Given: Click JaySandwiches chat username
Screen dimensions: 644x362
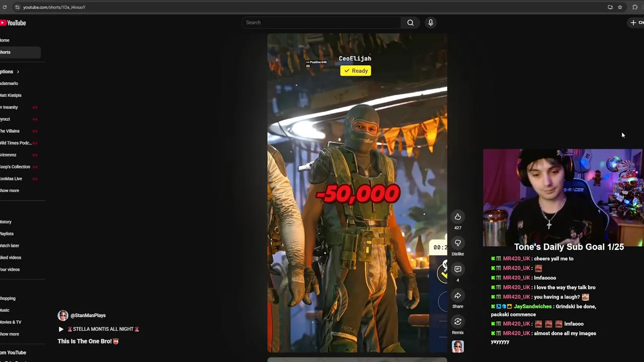Looking at the screenshot, I should point(532,307).
